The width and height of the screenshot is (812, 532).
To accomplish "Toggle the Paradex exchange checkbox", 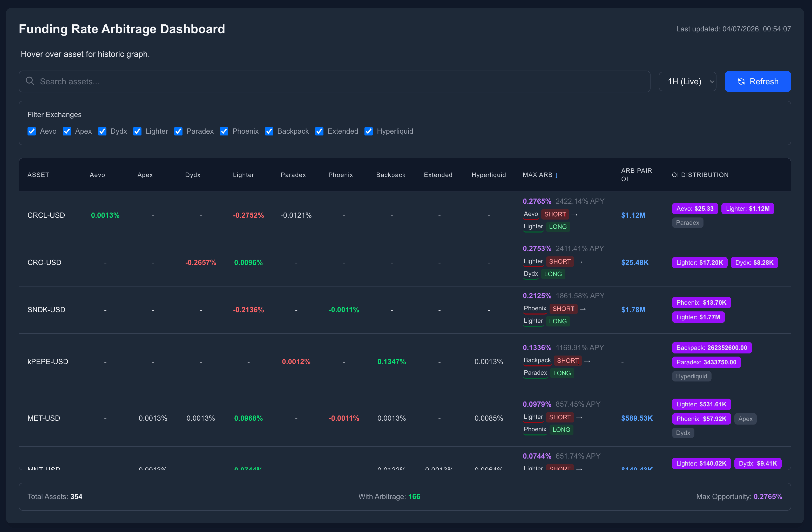I will pos(178,131).
